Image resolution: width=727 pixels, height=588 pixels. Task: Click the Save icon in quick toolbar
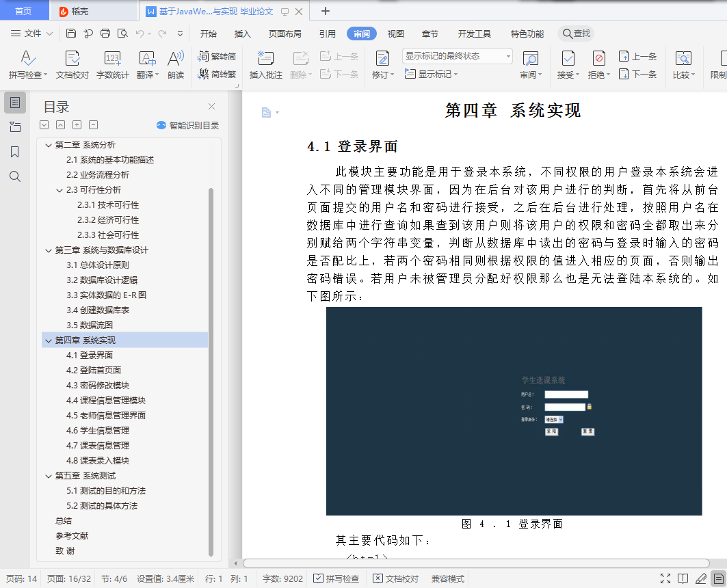(71, 34)
